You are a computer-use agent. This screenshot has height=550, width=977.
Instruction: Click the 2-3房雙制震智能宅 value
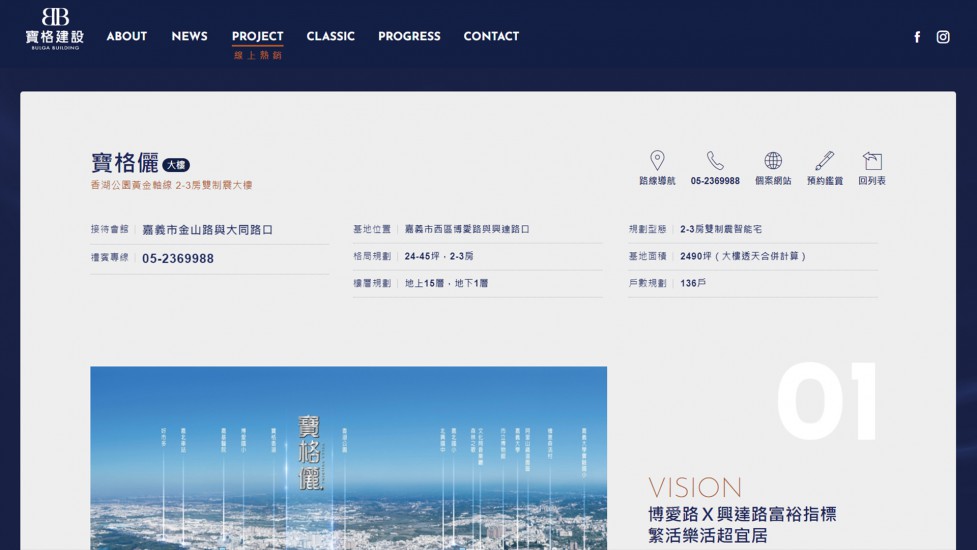(x=720, y=229)
